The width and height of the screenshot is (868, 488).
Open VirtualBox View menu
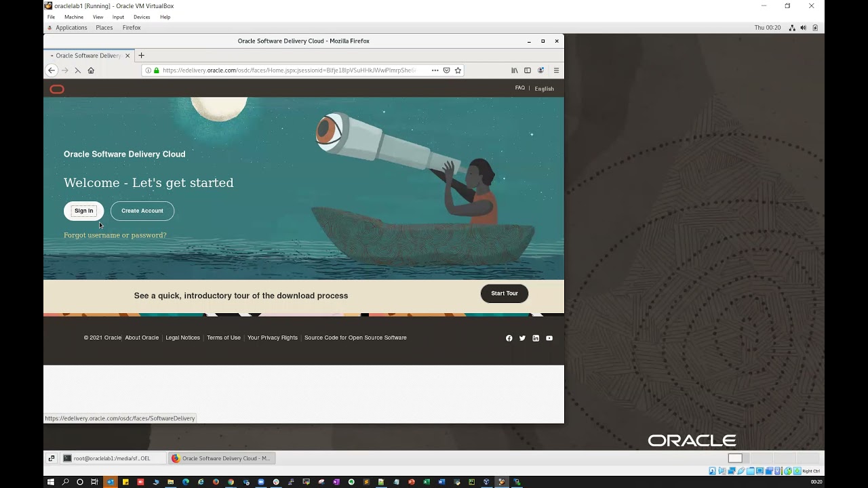pyautogui.click(x=98, y=17)
